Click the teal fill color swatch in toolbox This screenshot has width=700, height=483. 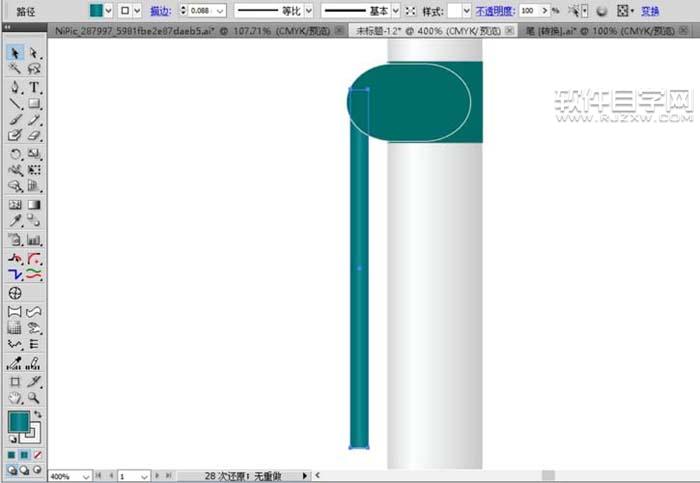pos(18,421)
